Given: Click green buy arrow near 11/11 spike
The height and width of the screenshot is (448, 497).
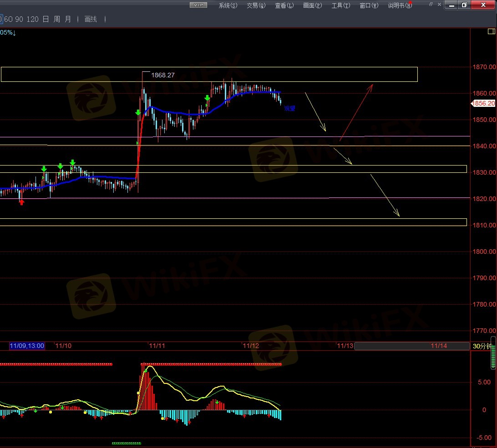Looking at the screenshot, I should 138,112.
